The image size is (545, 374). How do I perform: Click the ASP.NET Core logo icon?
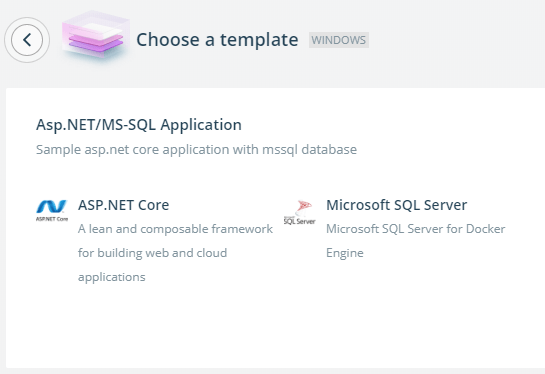tap(52, 211)
